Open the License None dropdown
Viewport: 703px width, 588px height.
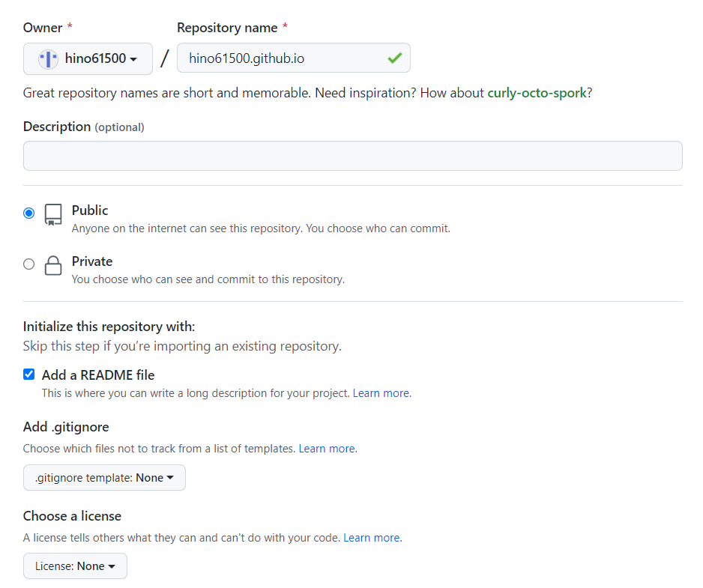pos(75,566)
